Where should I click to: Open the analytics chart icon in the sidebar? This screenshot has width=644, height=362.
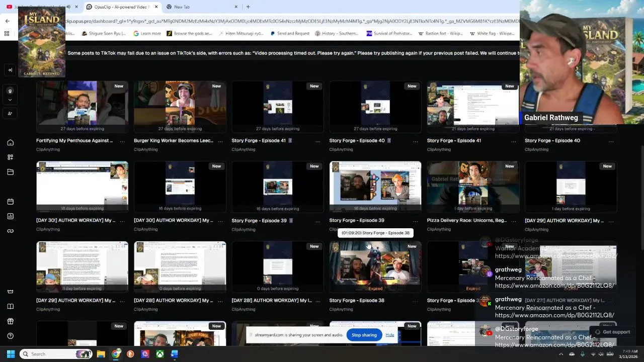(10, 216)
